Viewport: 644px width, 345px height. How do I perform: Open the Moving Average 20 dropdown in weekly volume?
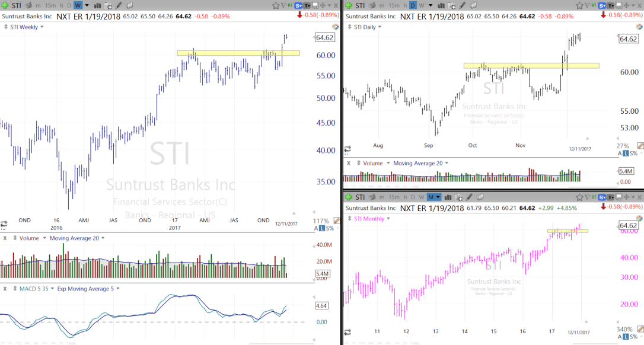pos(103,238)
